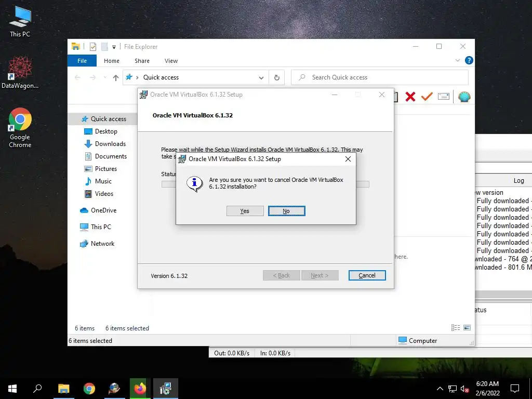
Task: Click the rename icon in the ribbon
Action: point(444,97)
